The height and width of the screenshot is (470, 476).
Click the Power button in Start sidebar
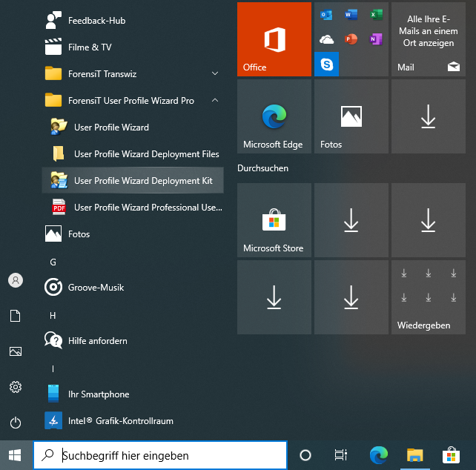16,423
